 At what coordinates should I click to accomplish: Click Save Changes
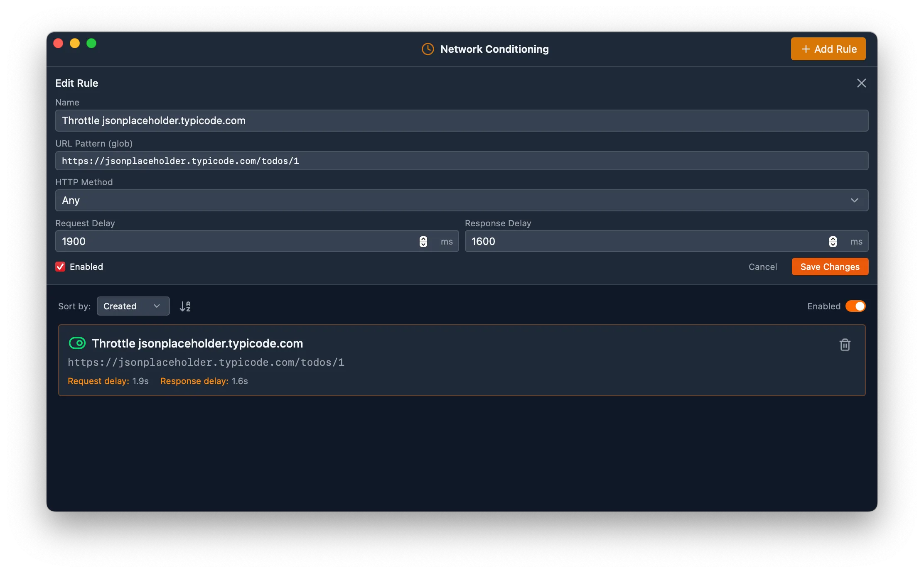point(830,267)
